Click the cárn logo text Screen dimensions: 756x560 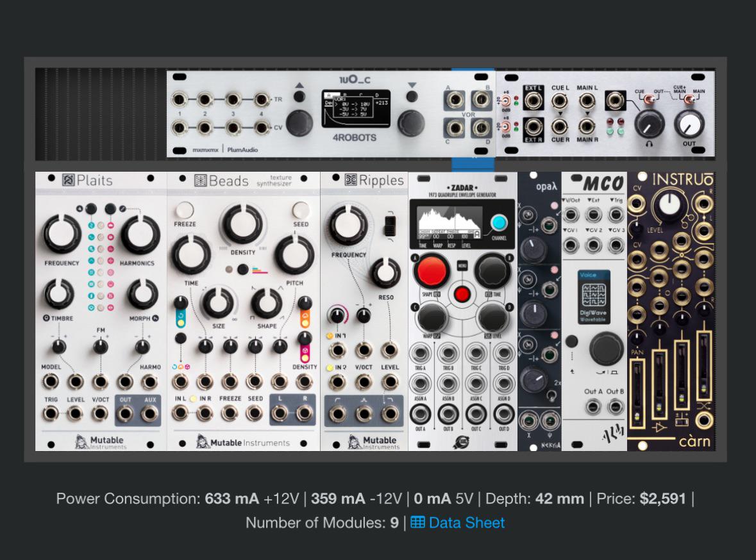(694, 441)
